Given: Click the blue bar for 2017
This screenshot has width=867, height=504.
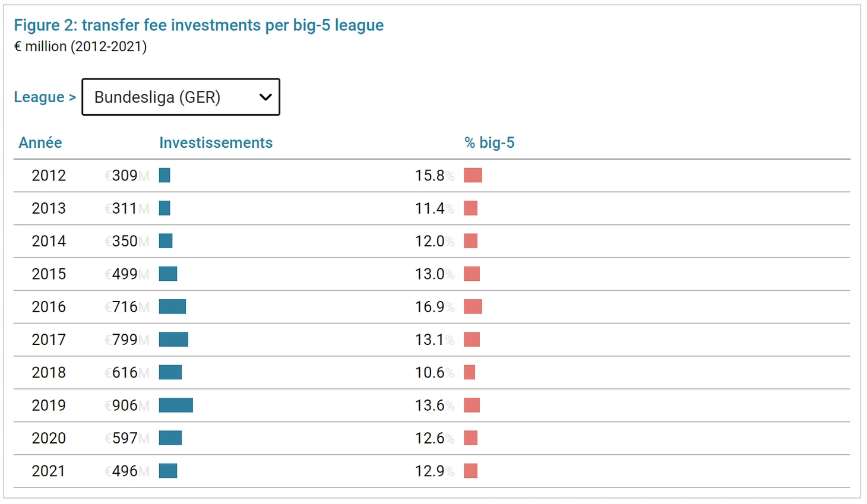Looking at the screenshot, I should [173, 340].
